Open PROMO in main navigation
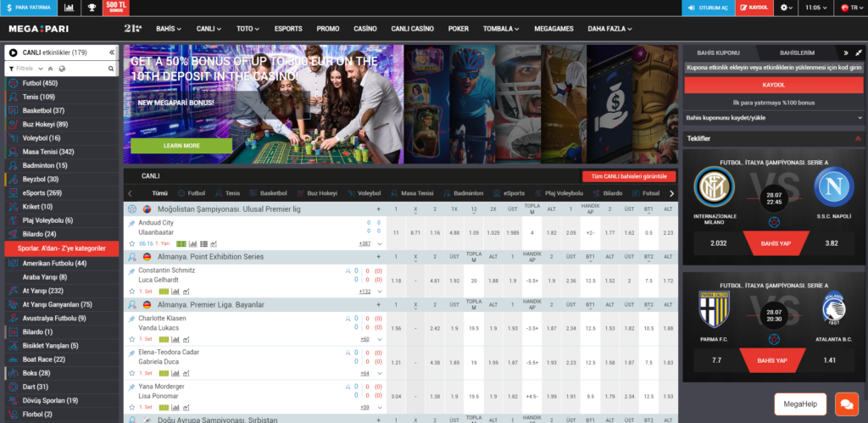 pos(328,29)
